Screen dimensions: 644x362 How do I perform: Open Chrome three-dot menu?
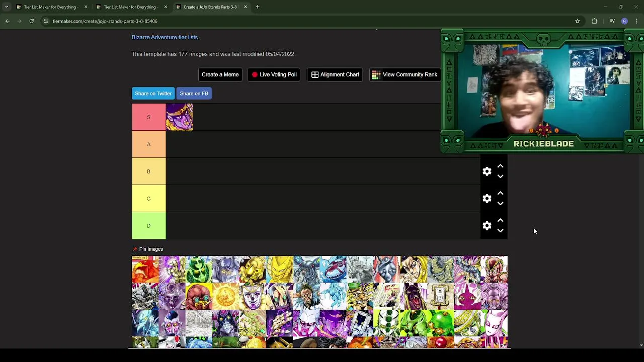pos(637,21)
